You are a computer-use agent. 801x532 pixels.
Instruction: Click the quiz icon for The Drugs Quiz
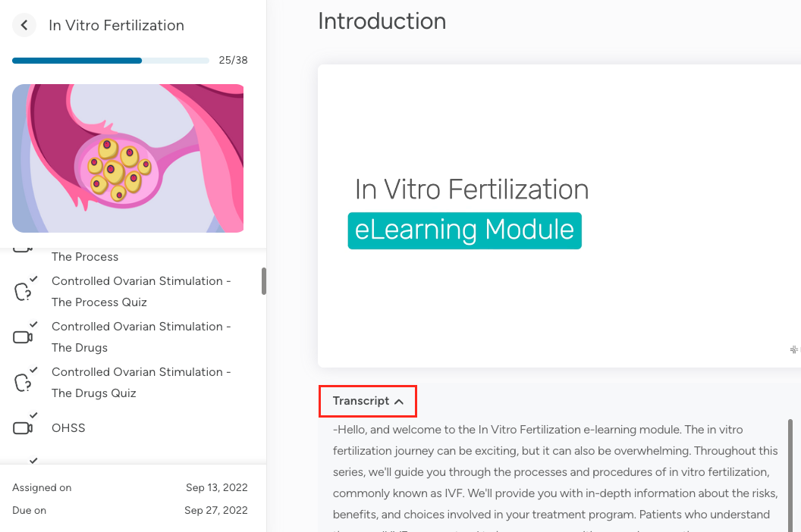[24, 383]
